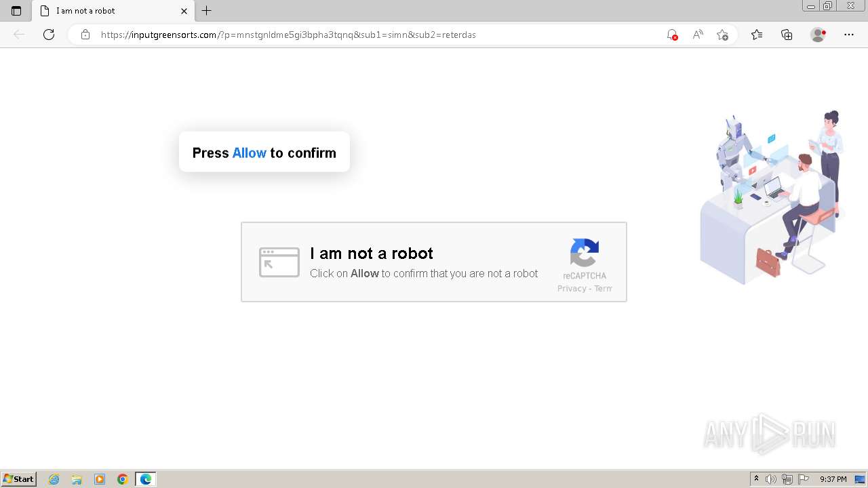Switch to Microsoft Edge taskbar button
868x488 pixels.
click(146, 479)
